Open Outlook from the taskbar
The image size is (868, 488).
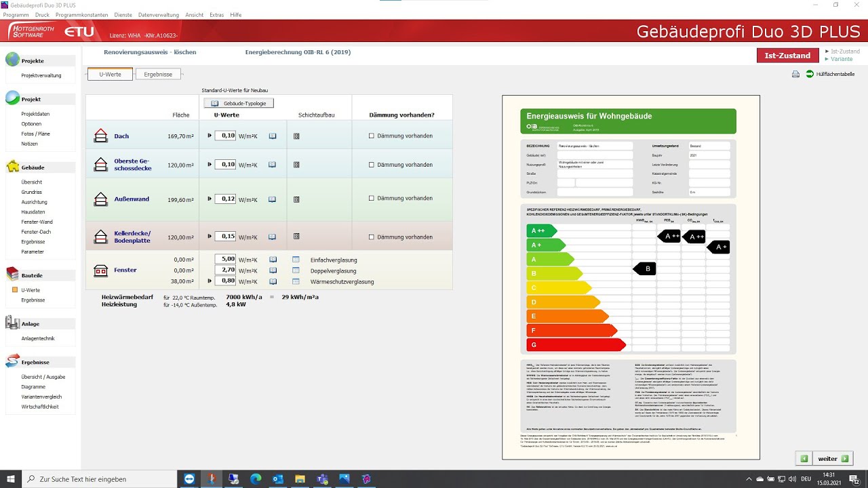(277, 479)
